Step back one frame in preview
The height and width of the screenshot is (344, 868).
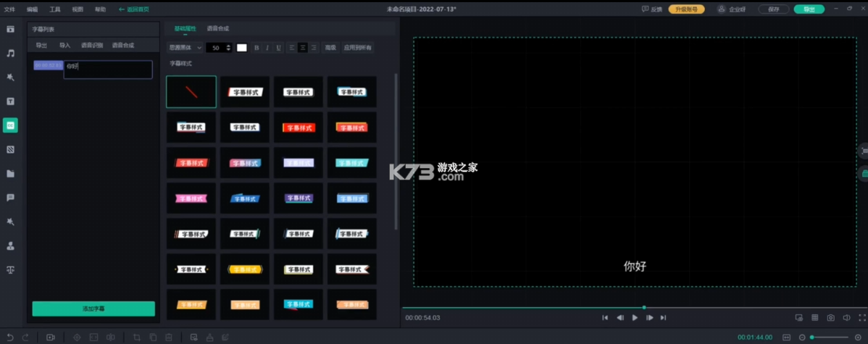click(620, 317)
